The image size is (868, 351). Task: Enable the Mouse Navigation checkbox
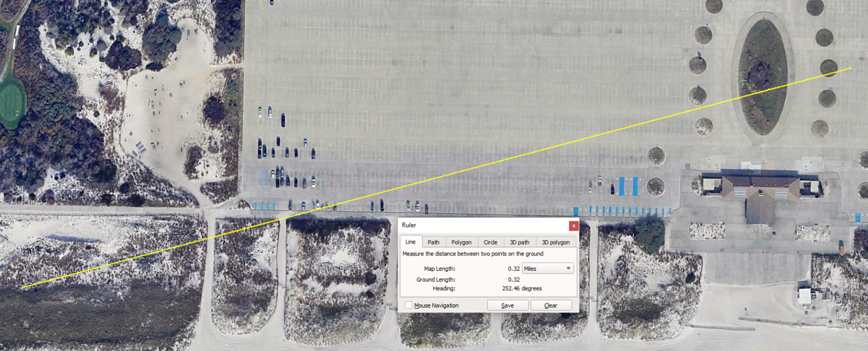click(409, 305)
